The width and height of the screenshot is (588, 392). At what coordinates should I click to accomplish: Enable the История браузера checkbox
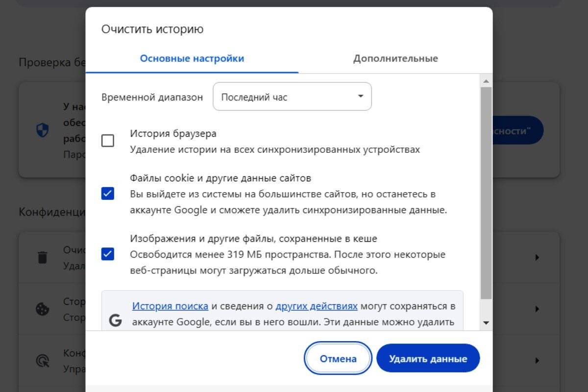(107, 140)
